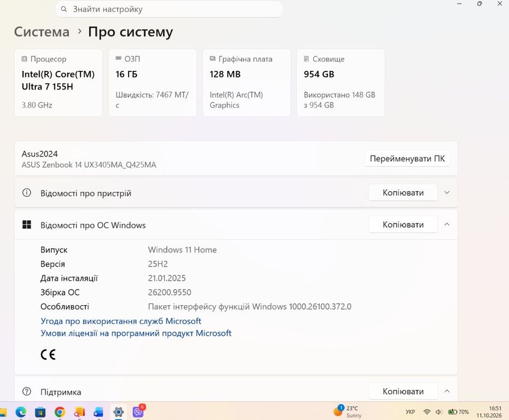Click the question mark icon beside Підтримка
Image resolution: width=509 pixels, height=420 pixels.
pyautogui.click(x=26, y=391)
